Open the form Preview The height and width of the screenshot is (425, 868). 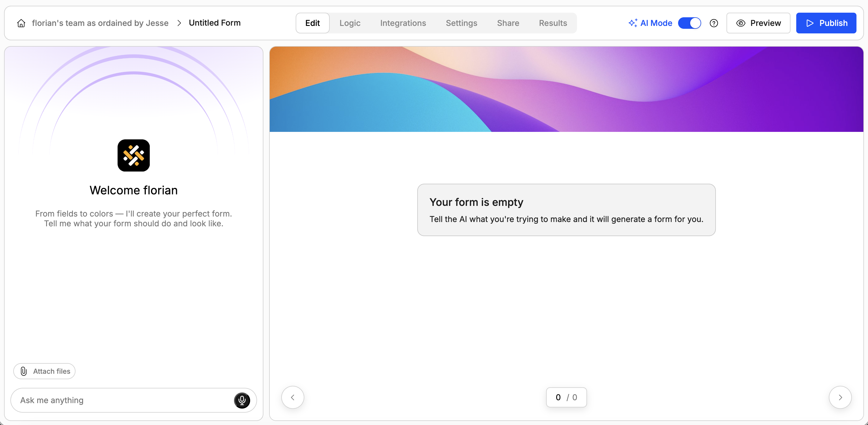coord(758,23)
